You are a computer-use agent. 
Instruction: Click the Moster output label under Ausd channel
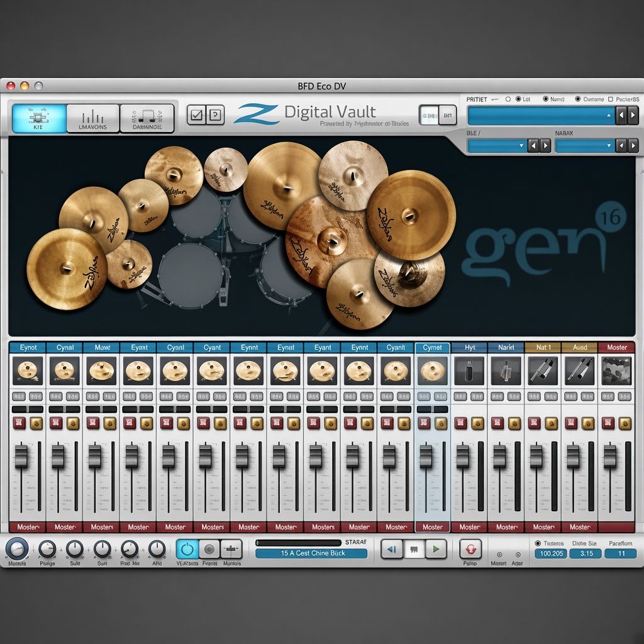pyautogui.click(x=580, y=527)
